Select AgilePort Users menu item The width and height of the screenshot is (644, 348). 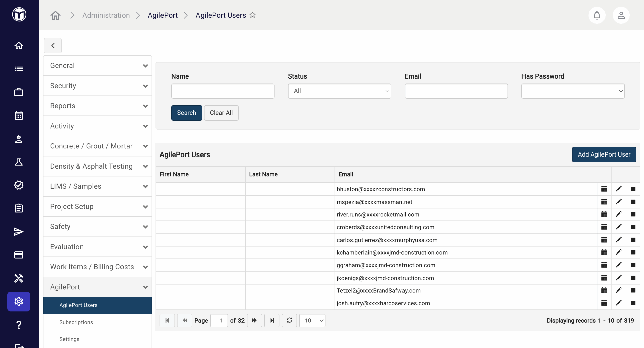coord(98,305)
